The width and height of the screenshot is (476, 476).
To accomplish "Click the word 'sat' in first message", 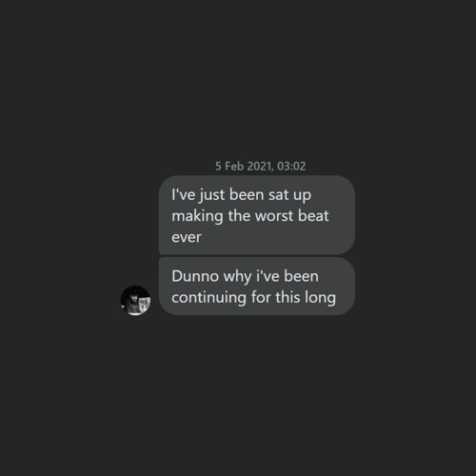I will (x=279, y=195).
